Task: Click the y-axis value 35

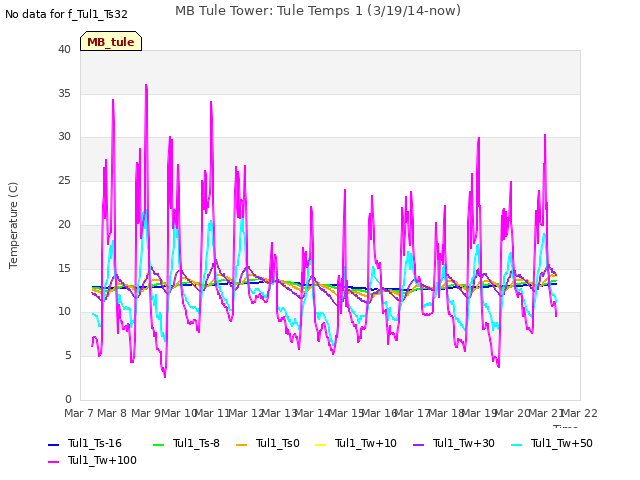Action: tap(64, 93)
